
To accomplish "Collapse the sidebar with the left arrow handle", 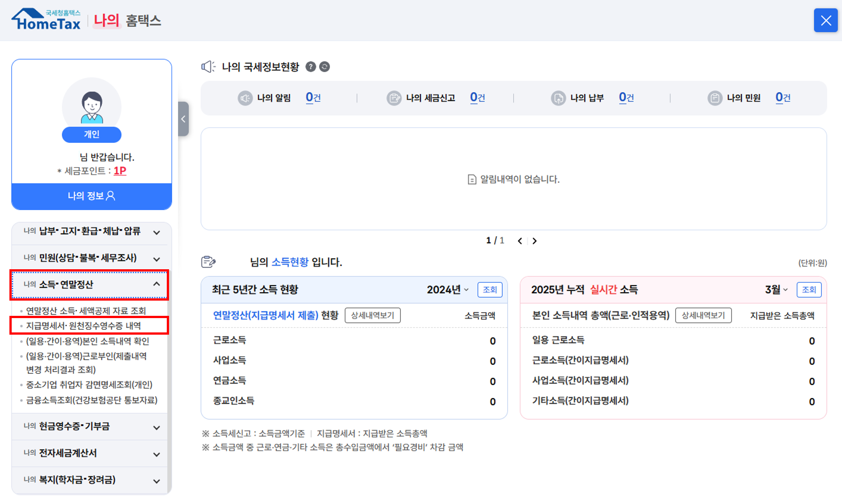I will [x=183, y=119].
